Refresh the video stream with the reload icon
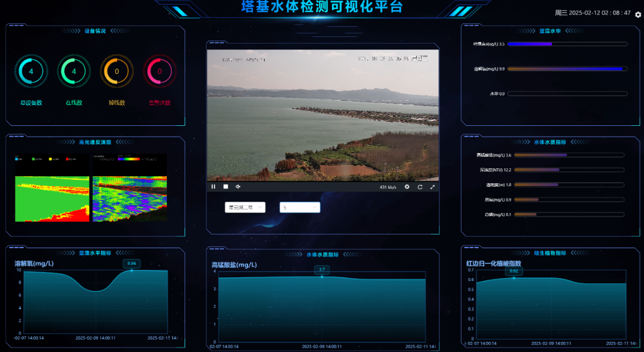 (x=420, y=187)
